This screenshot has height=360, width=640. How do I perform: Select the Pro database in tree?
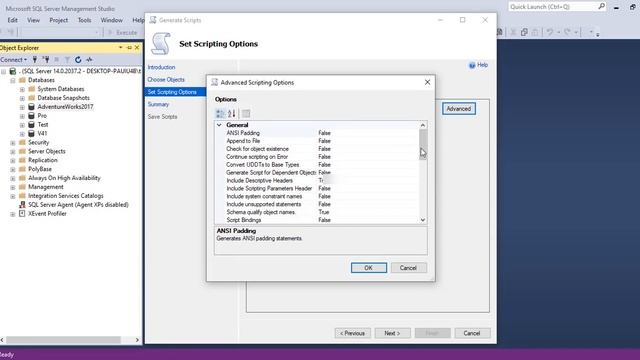(42, 116)
